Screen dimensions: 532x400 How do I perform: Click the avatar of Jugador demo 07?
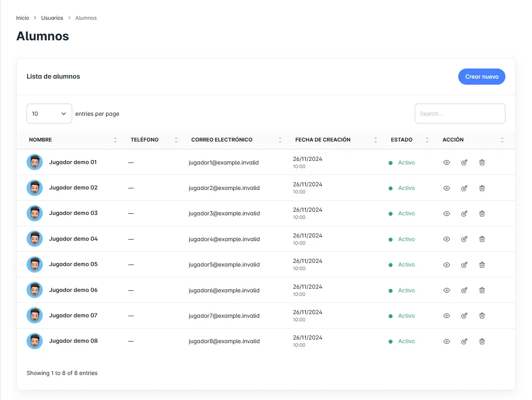coord(35,315)
